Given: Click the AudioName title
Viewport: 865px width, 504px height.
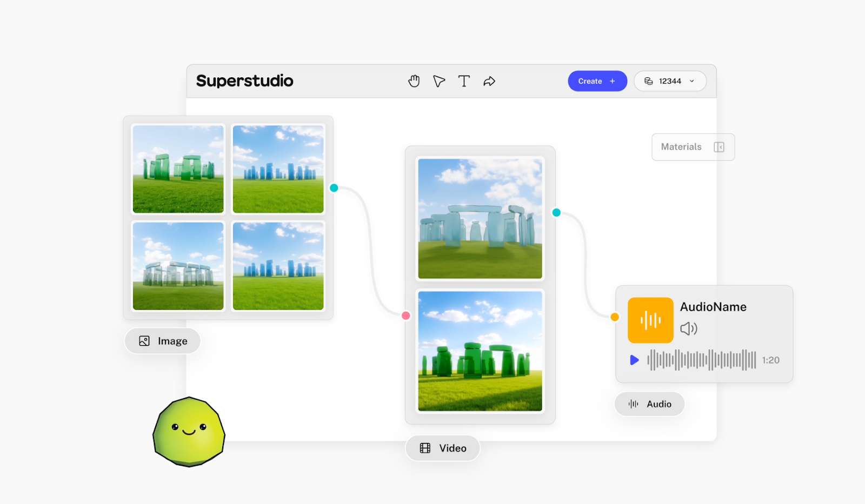Looking at the screenshot, I should (713, 307).
